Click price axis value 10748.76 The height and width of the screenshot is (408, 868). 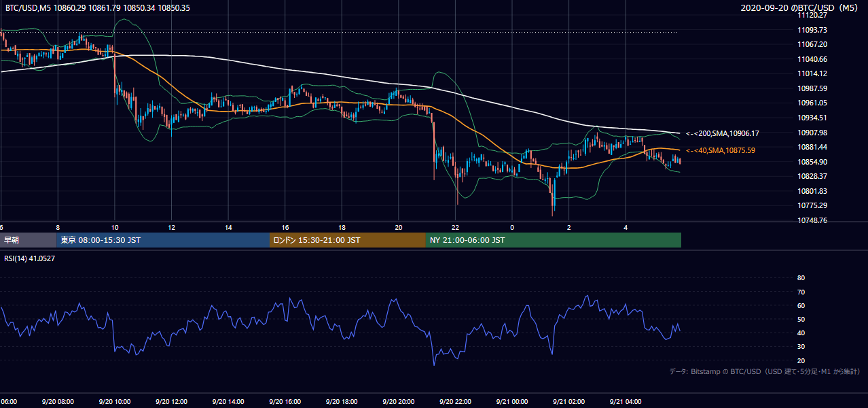[812, 220]
